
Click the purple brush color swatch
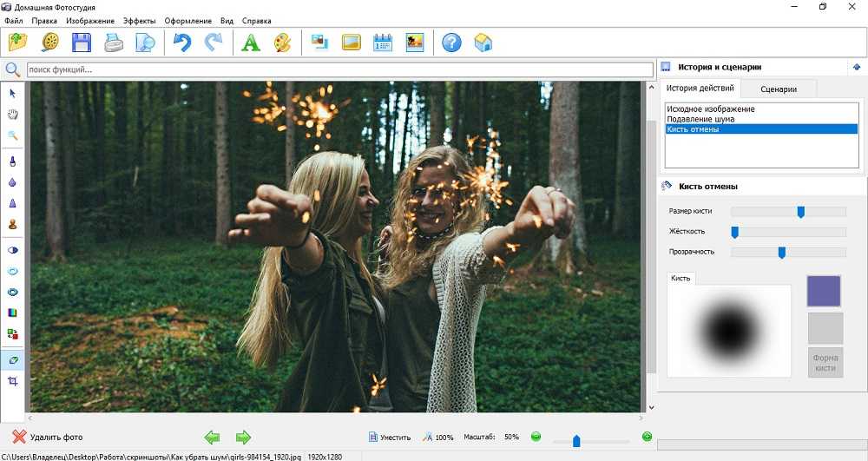click(824, 291)
